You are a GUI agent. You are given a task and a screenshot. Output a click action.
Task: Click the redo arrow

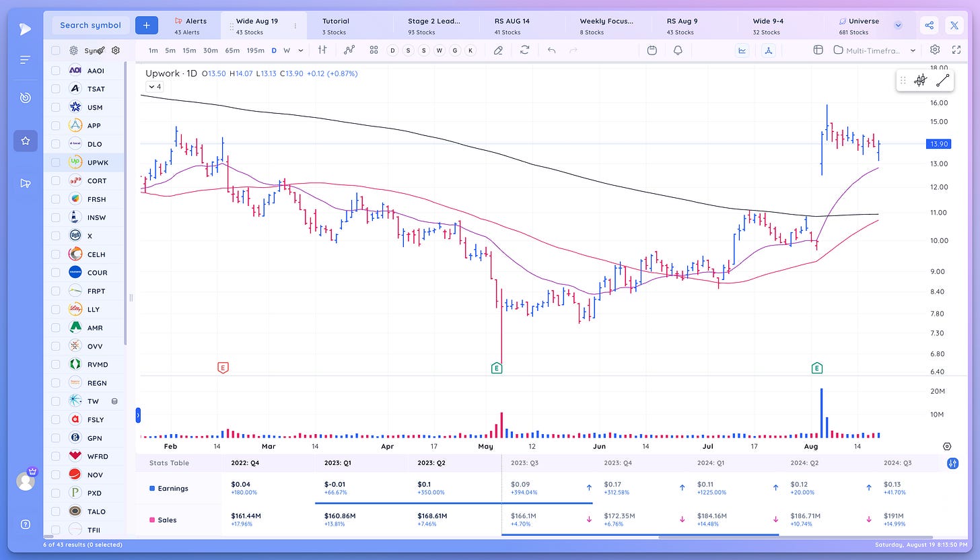click(x=573, y=50)
